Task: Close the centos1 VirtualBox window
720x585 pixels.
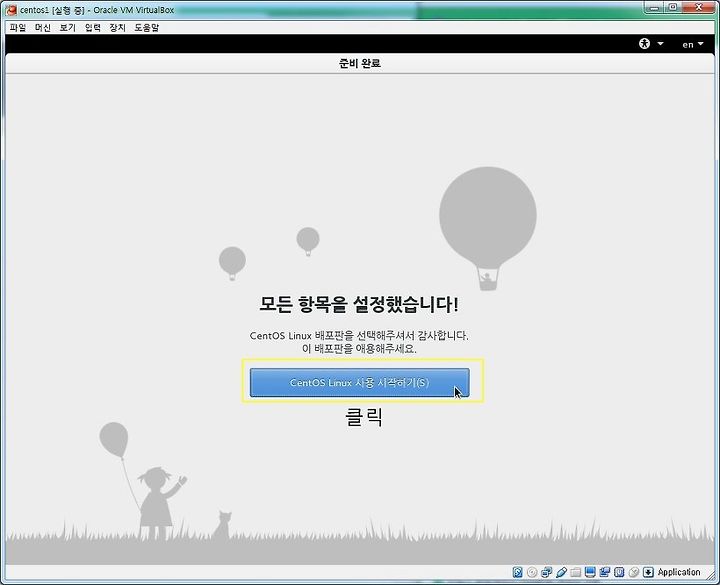Action: click(698, 7)
